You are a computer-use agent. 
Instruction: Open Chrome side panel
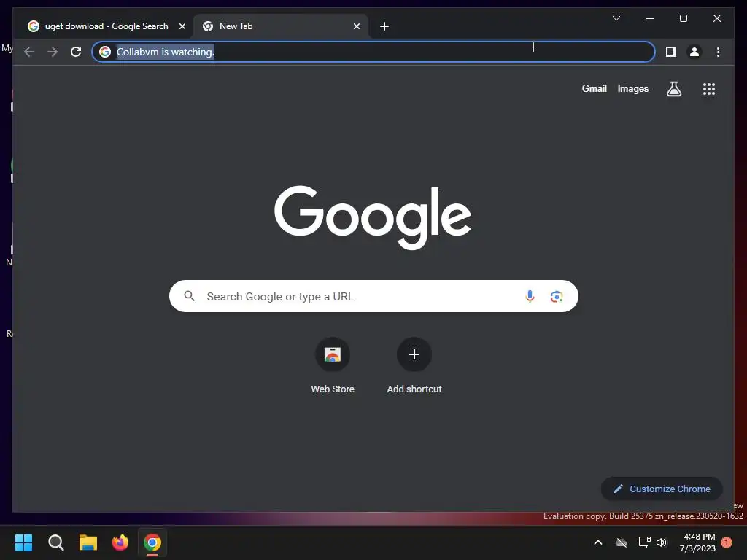tap(671, 52)
